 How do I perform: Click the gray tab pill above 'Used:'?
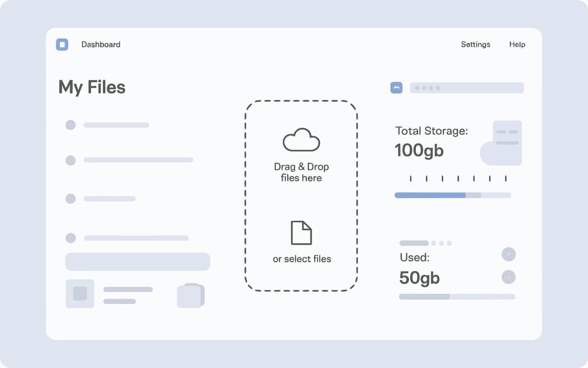414,243
